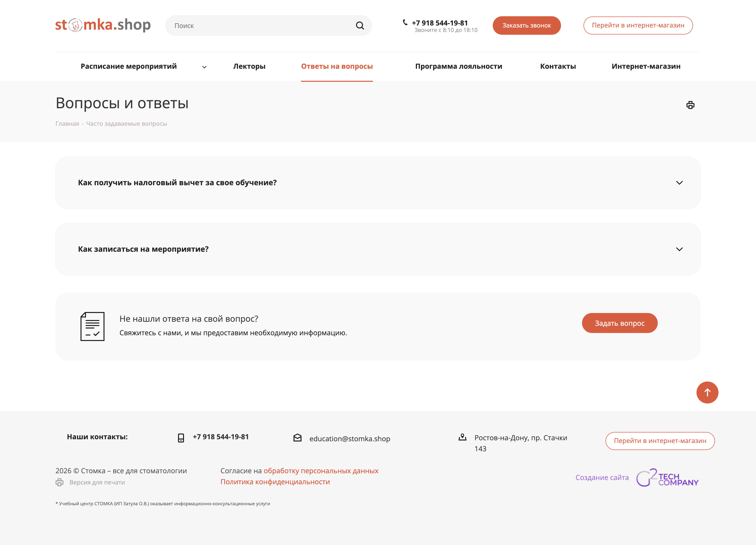Click the search magnifier icon
Image resolution: width=756 pixels, height=545 pixels.
coord(360,26)
